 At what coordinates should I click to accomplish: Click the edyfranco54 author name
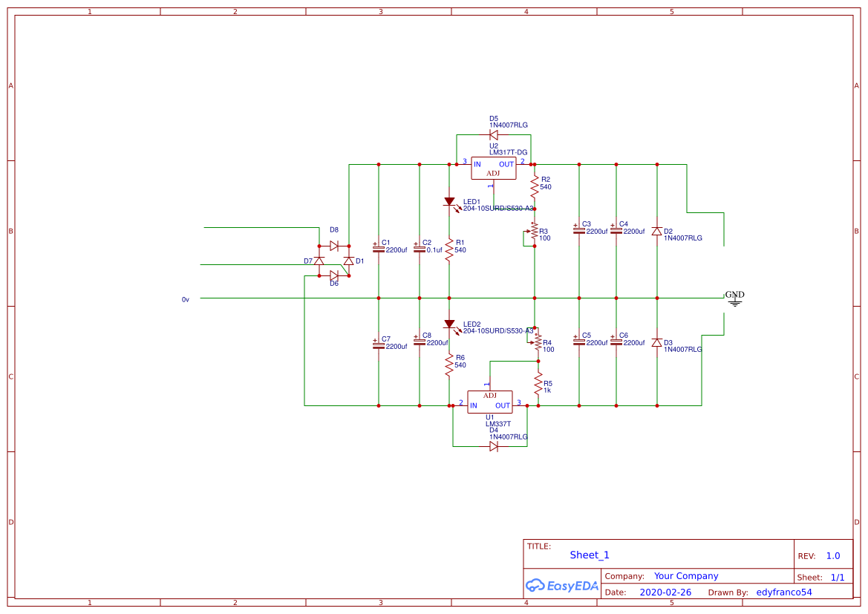coord(783,592)
